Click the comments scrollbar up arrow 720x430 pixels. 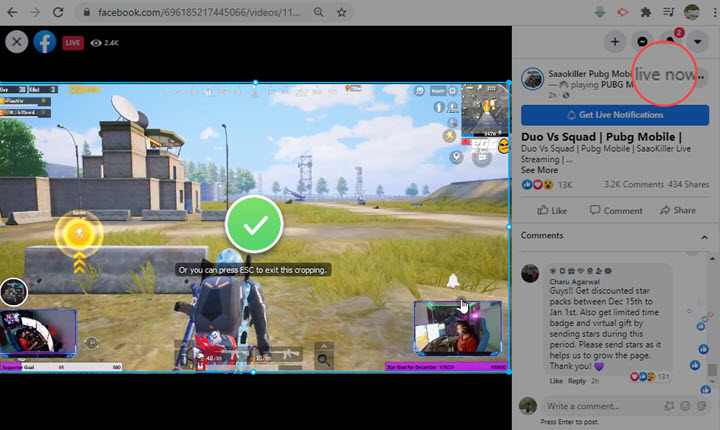pos(712,259)
